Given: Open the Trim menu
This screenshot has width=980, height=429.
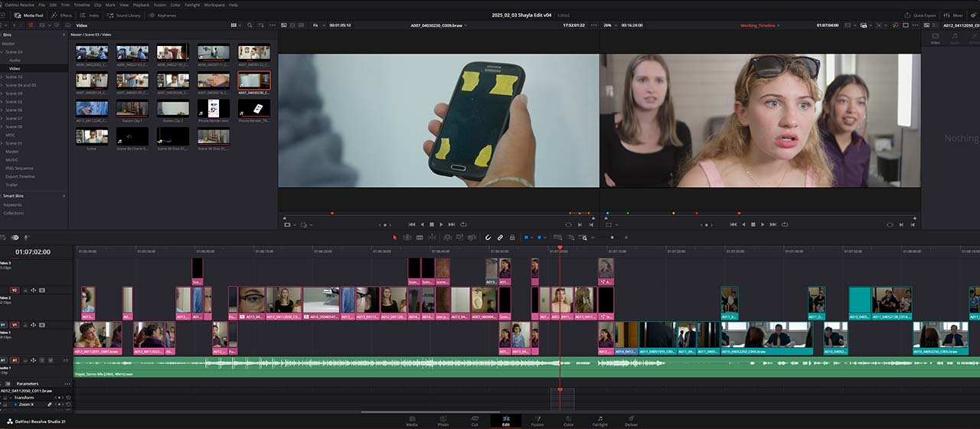Looking at the screenshot, I should point(64,5).
